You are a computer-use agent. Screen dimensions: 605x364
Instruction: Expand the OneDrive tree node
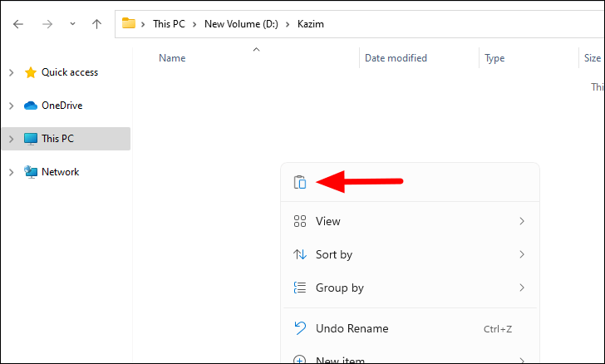(x=12, y=106)
